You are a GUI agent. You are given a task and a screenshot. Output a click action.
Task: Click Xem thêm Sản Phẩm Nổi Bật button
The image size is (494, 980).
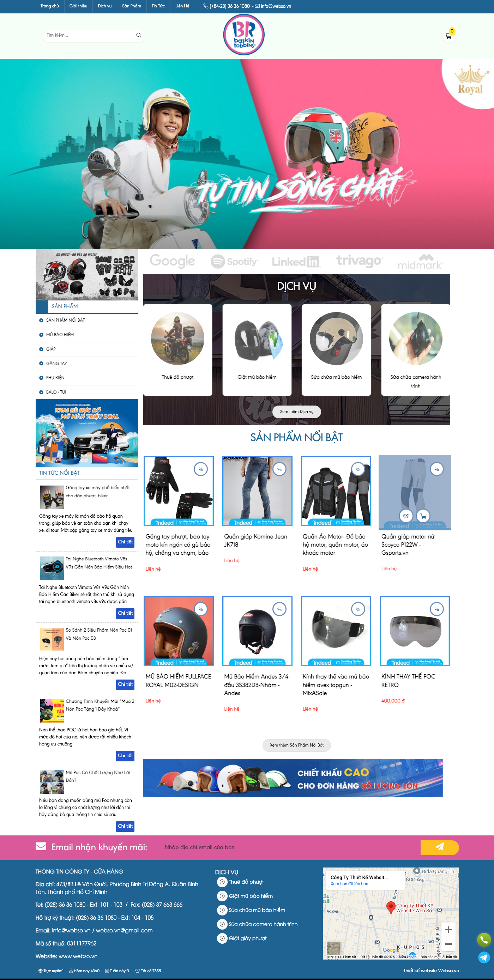[296, 745]
